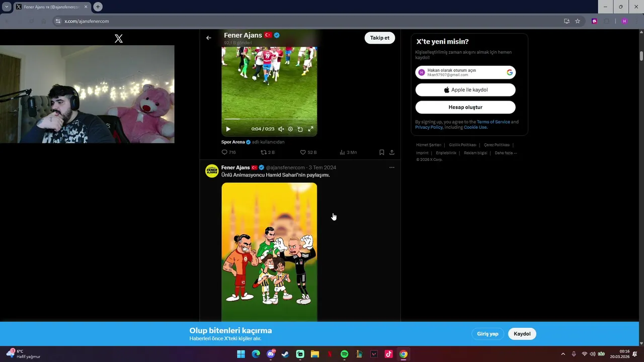Click the x.com address bar
The height and width of the screenshot is (362, 644).
pyautogui.click(x=307, y=21)
